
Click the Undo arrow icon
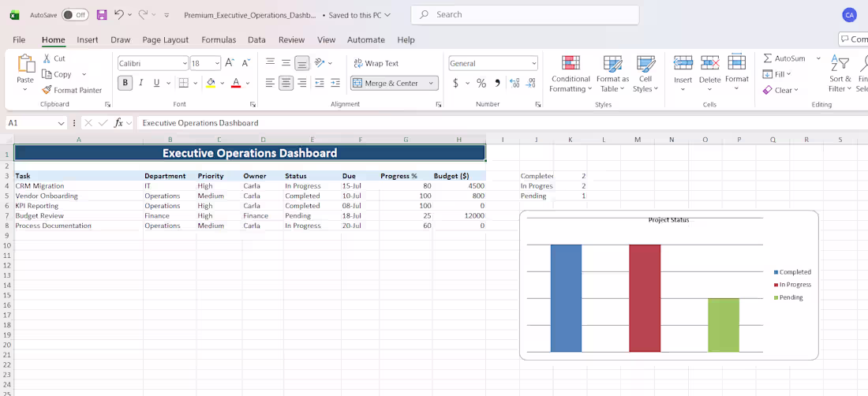tap(118, 15)
